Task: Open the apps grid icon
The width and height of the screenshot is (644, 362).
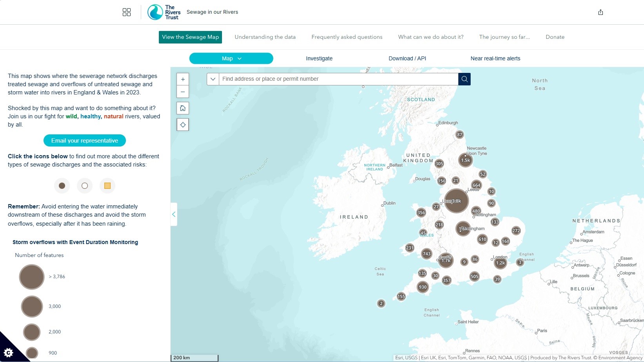Action: 127,12
